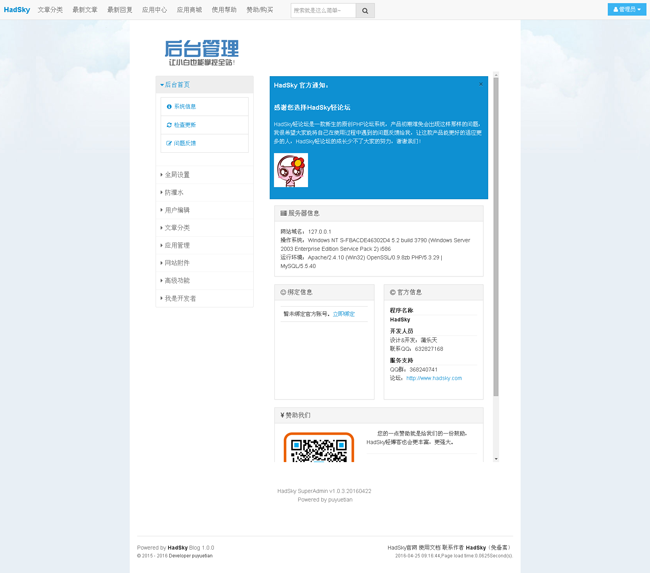Click the 检查更新 refresh icon

pos(169,125)
